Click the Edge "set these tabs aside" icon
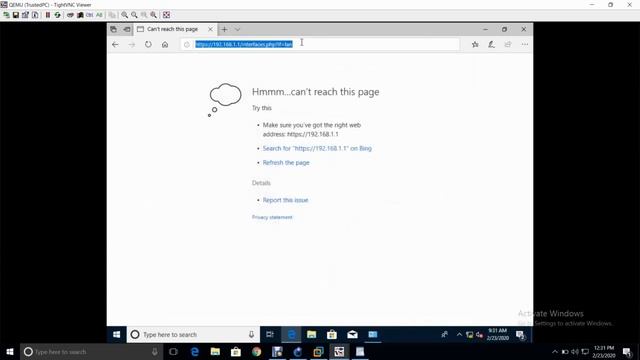The width and height of the screenshot is (640, 360). tap(127, 29)
